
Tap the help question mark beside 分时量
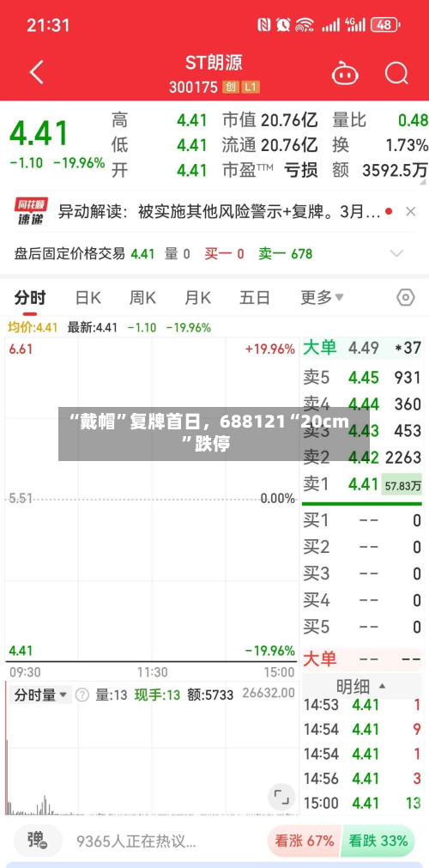[x=82, y=695]
